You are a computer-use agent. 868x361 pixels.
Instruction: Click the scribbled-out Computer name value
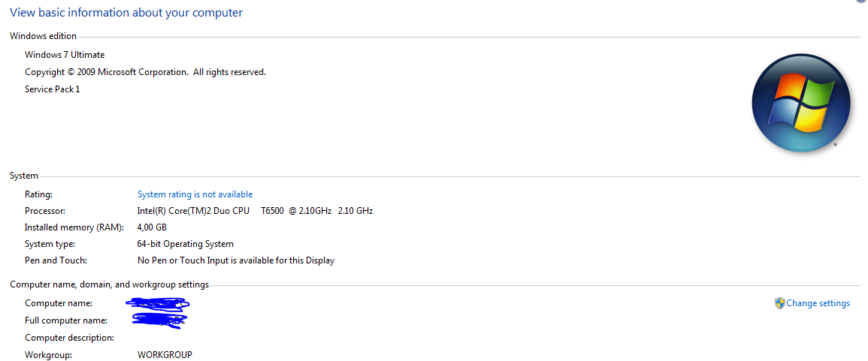159,303
